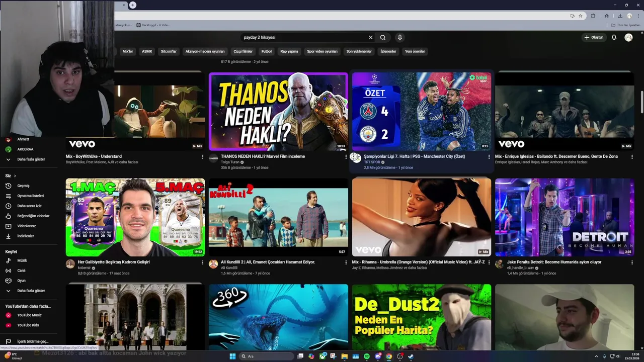
Task: Start voice search with microphone icon
Action: (x=400, y=37)
